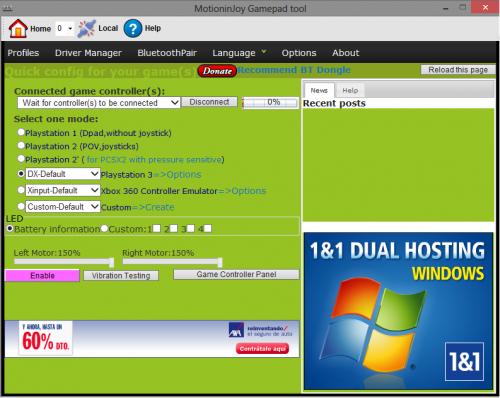Viewport: 500px width, 398px height.
Task: Select Playstation 2 POV joysticks mode
Action: pyautogui.click(x=21, y=146)
